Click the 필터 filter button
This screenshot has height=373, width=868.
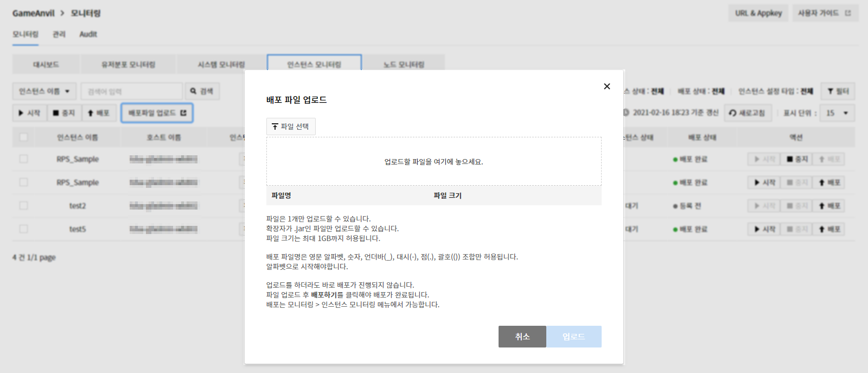point(838,91)
